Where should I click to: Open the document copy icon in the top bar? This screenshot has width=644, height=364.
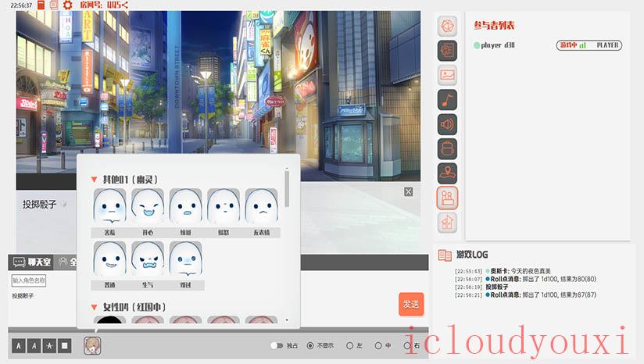coord(54,5)
